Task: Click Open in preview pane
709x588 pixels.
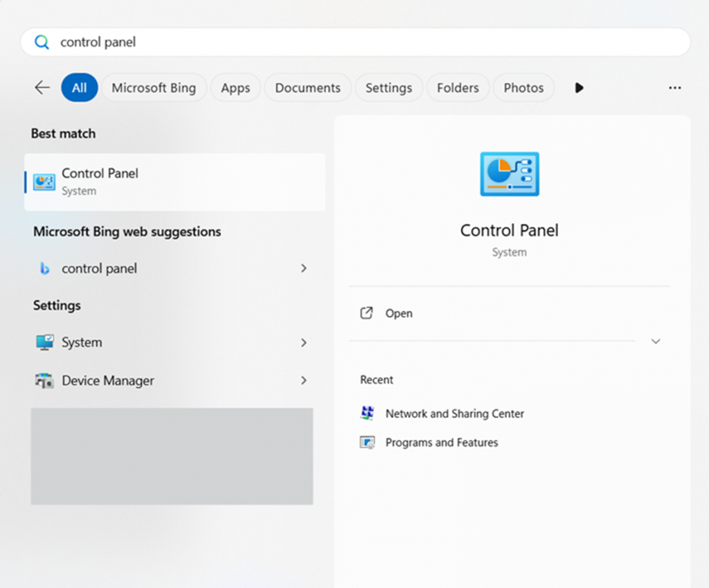Action: coord(399,314)
